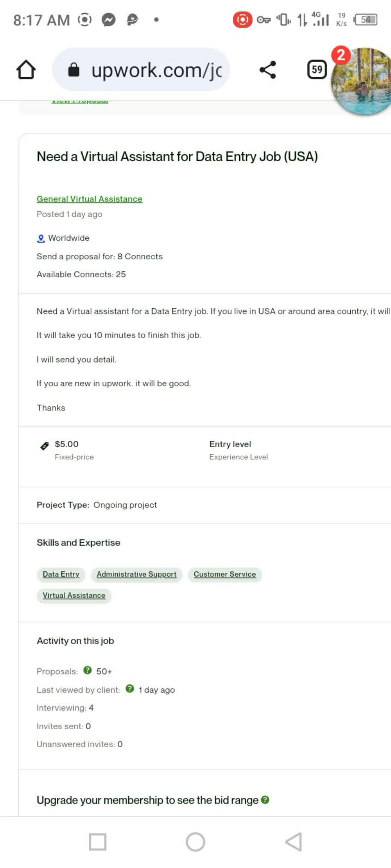Tap the Worldwide location pin icon
This screenshot has width=391, height=868.
(41, 238)
